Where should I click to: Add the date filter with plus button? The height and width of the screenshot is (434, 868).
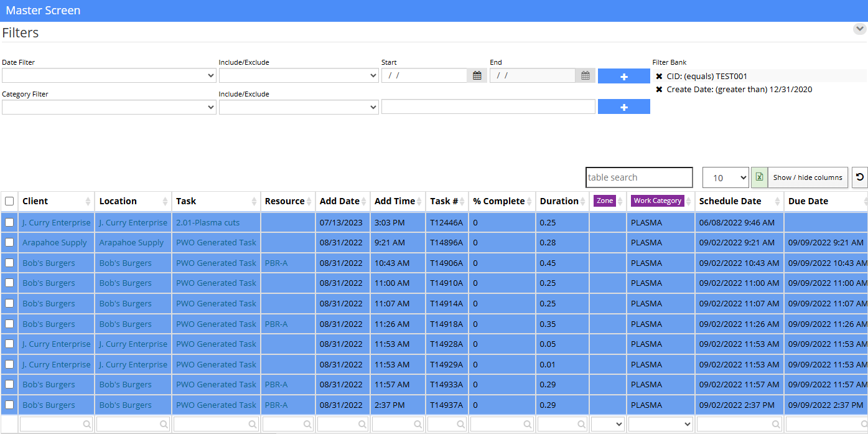click(x=624, y=76)
